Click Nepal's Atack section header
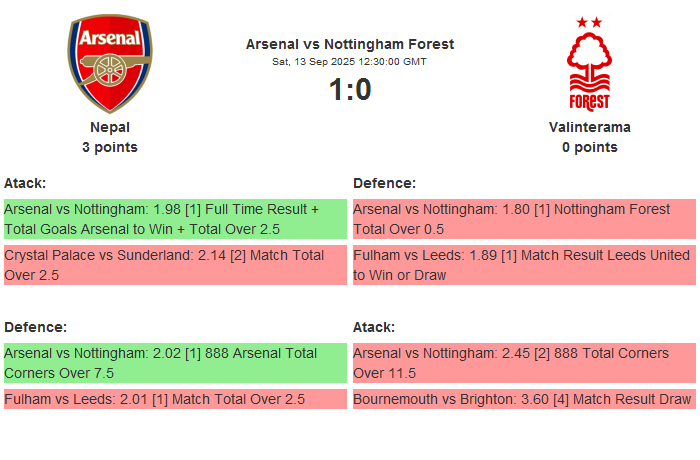Viewport: 700px width, 460px height. pyautogui.click(x=25, y=183)
